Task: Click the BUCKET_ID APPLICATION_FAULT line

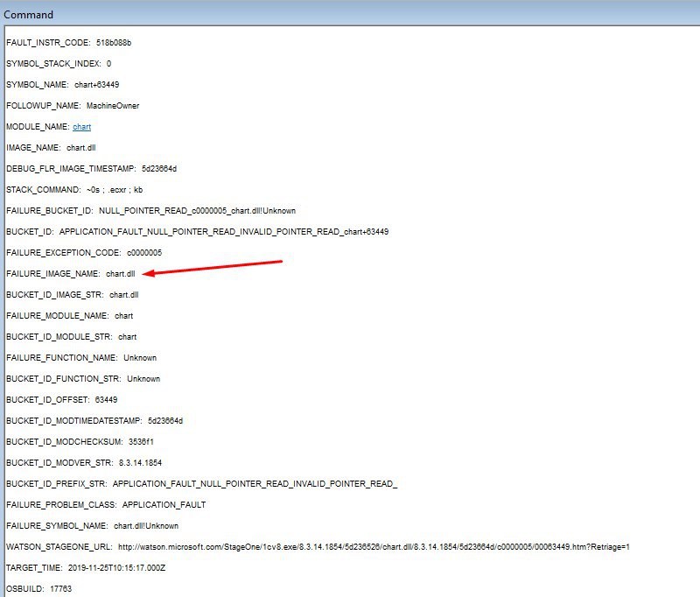Action: 198,232
